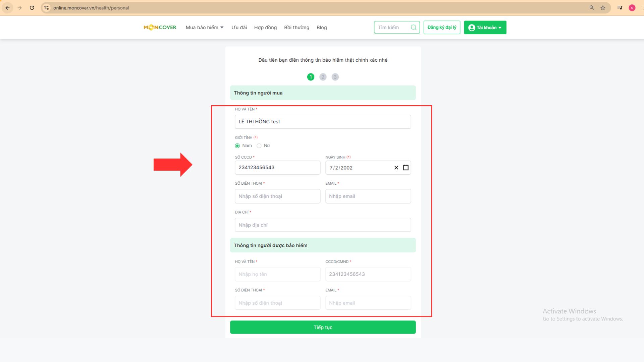The height and width of the screenshot is (362, 644).
Task: Click the search magnifier icon in Tìm kiếm box
Action: coord(414,27)
